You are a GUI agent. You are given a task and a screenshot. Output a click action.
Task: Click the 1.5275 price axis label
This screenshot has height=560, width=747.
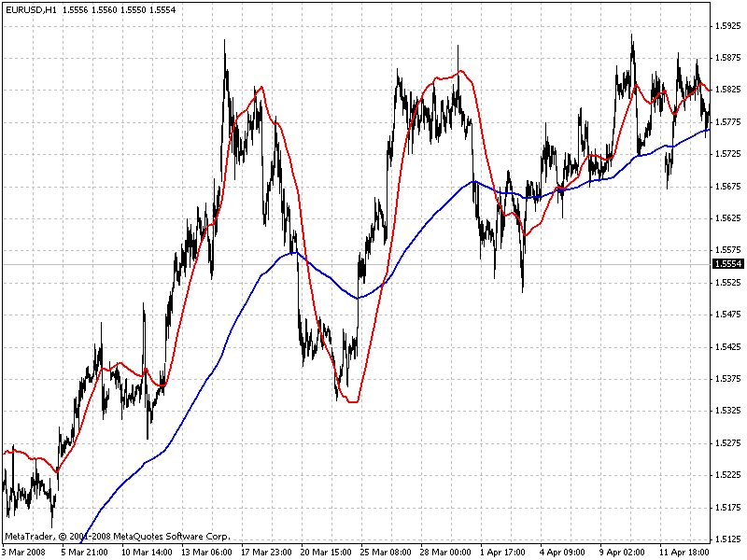click(728, 443)
